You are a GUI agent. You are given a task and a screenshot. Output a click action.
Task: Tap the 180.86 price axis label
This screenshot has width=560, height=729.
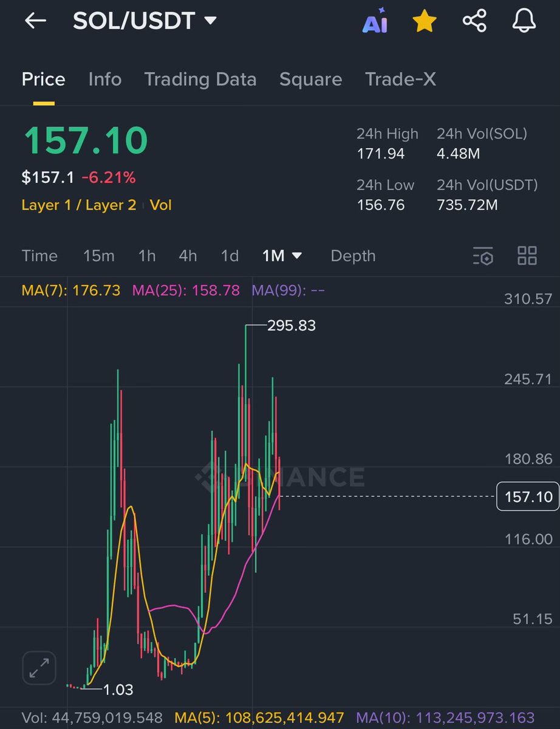[528, 459]
